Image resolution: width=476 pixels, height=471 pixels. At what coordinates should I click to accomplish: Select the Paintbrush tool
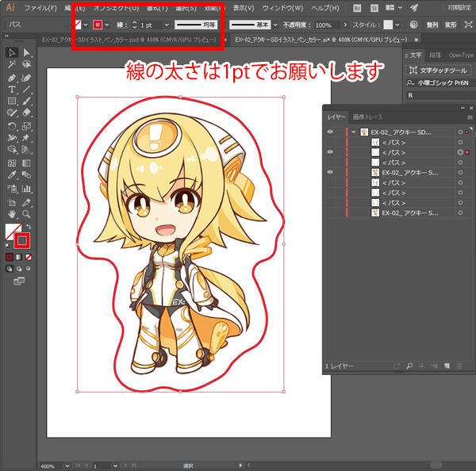click(26, 101)
